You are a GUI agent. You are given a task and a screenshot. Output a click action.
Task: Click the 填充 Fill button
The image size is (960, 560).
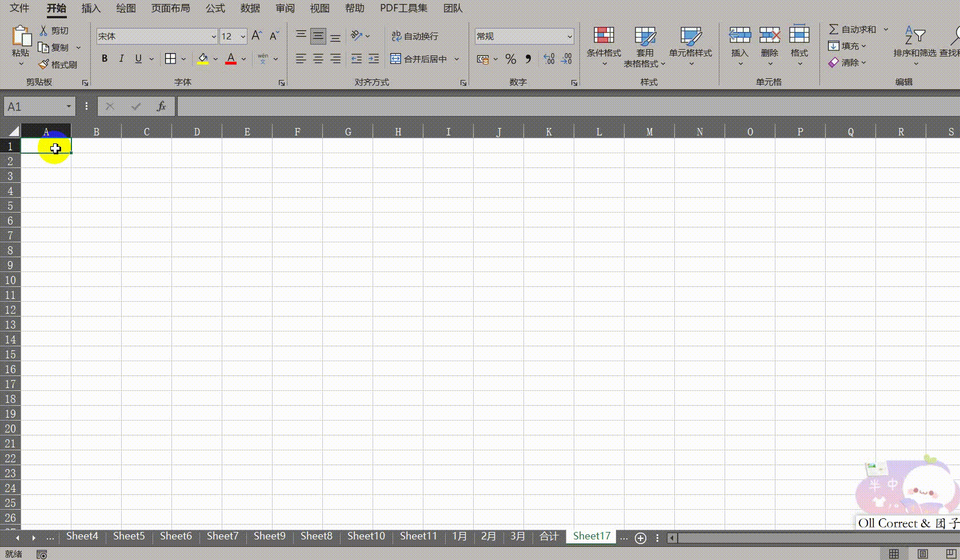pyautogui.click(x=847, y=46)
